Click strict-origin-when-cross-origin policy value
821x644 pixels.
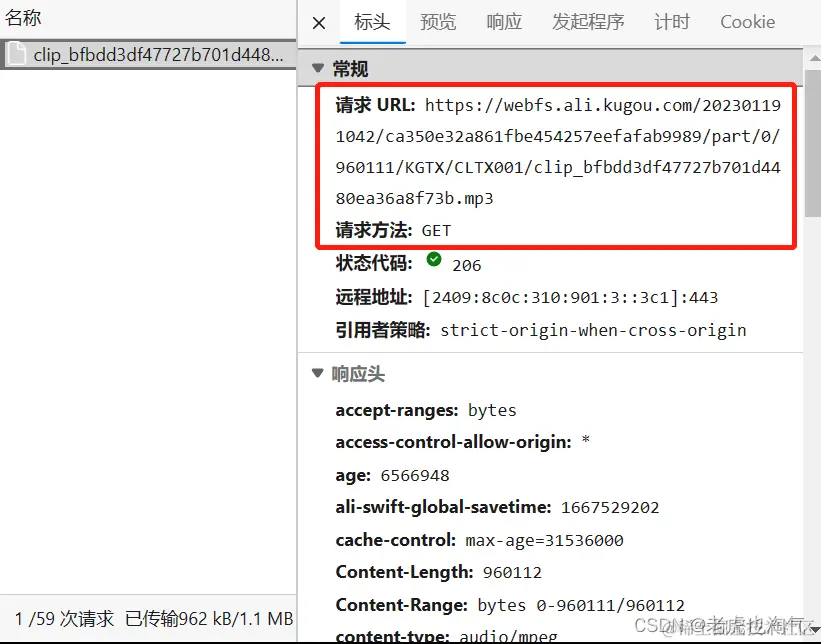point(593,330)
